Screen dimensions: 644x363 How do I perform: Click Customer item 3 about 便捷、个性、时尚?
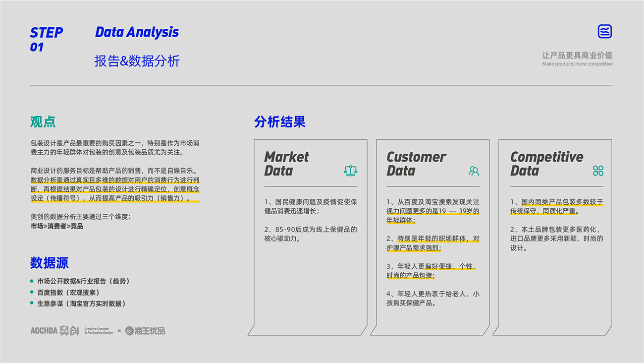point(432,271)
